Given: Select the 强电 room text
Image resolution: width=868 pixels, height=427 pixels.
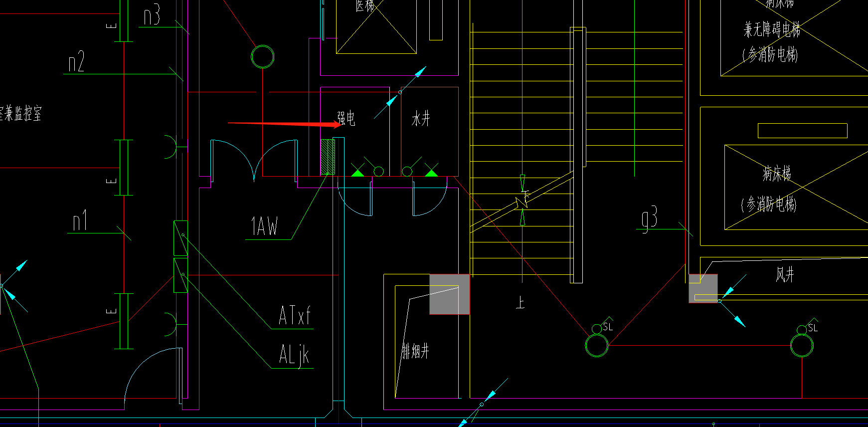Looking at the screenshot, I should (346, 118).
